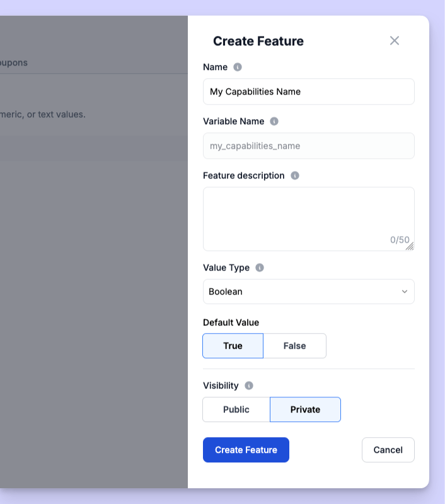Click the Coupons tab behind the overlay
This screenshot has width=445, height=504.
14,62
